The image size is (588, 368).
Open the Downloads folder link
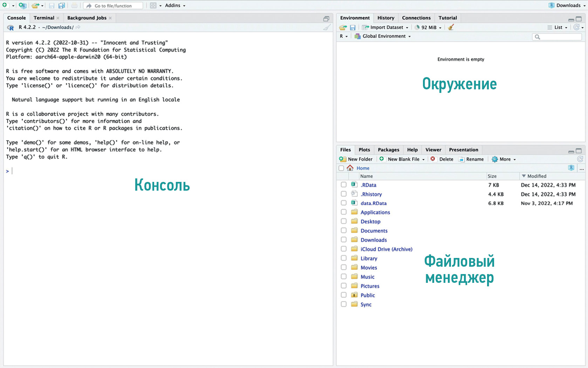[x=374, y=240]
